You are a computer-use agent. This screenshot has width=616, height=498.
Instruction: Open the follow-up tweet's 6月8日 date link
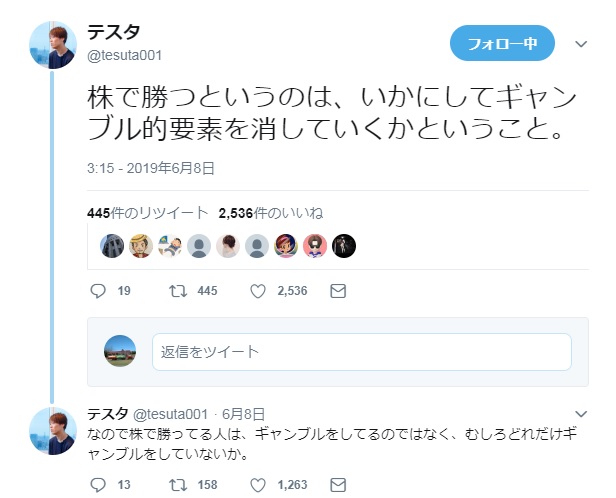(243, 414)
